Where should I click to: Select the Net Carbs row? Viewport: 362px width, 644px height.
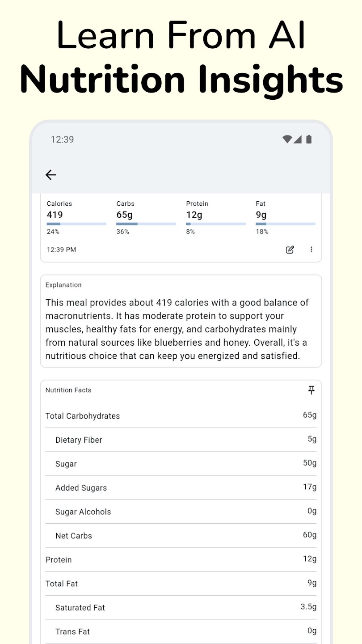pyautogui.click(x=181, y=536)
